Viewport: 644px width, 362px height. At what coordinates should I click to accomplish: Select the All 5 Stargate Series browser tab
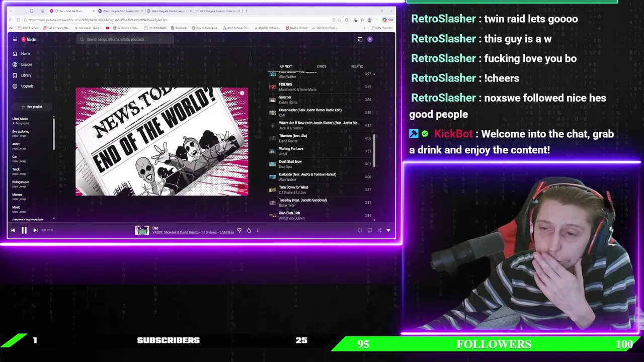click(216, 11)
